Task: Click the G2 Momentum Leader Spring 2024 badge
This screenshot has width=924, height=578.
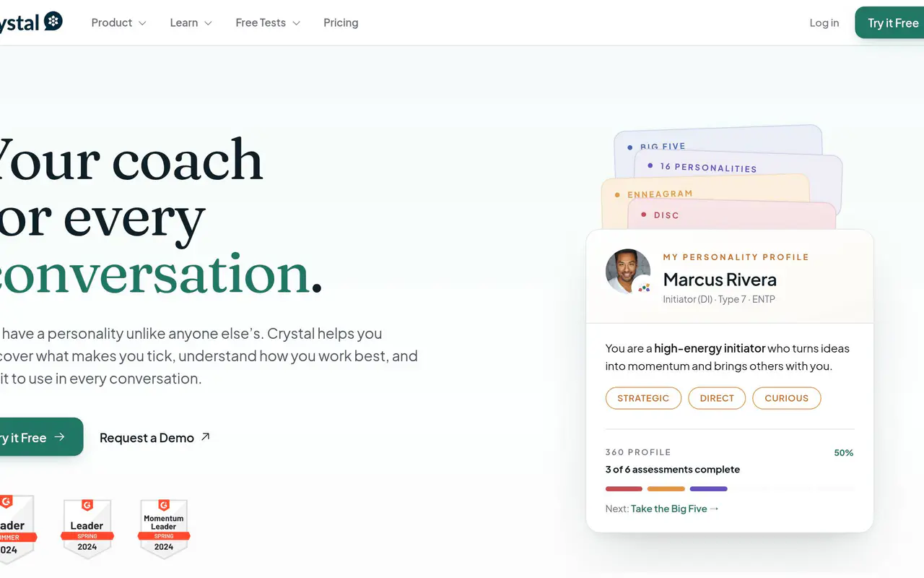Action: pyautogui.click(x=164, y=529)
